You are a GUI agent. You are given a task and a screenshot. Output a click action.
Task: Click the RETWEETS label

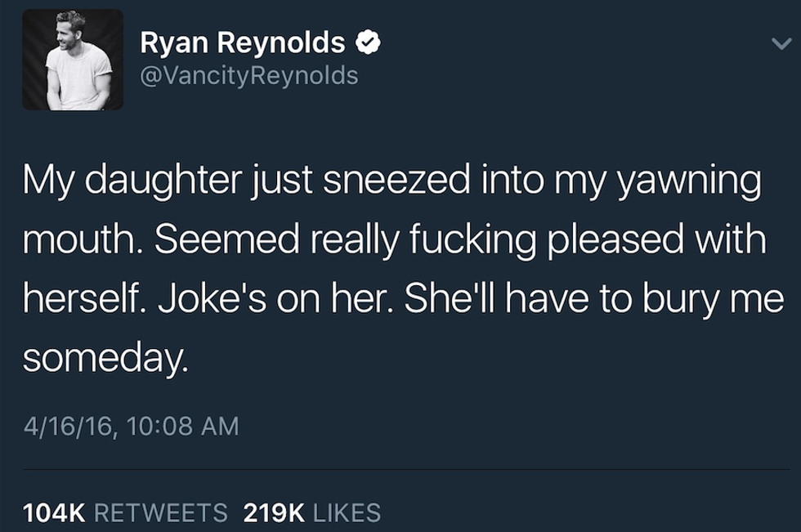(161, 512)
